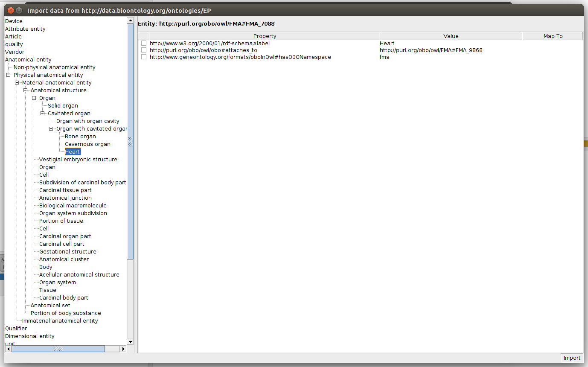The width and height of the screenshot is (588, 367).
Task: Select the Non-physical anatomical entity item
Action: [54, 67]
